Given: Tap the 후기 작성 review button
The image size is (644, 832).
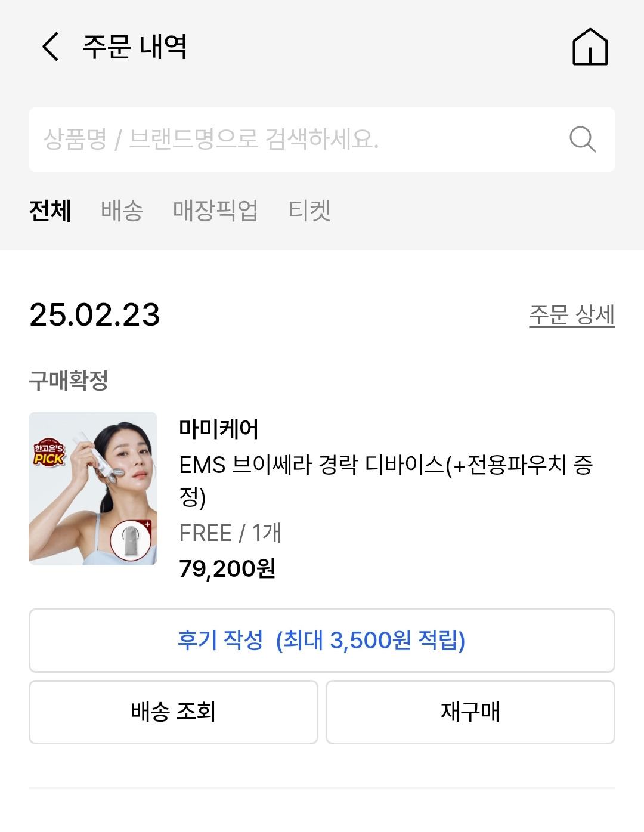Looking at the screenshot, I should coord(321,641).
